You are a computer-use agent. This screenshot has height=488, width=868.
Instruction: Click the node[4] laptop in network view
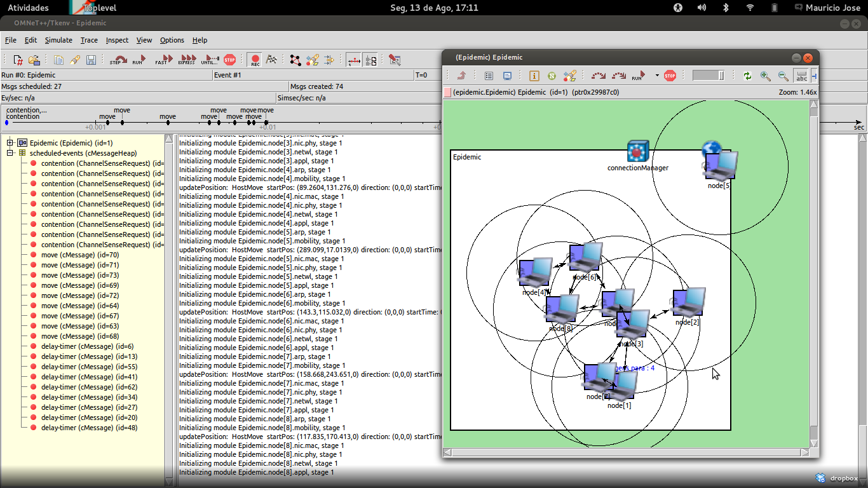(x=535, y=273)
